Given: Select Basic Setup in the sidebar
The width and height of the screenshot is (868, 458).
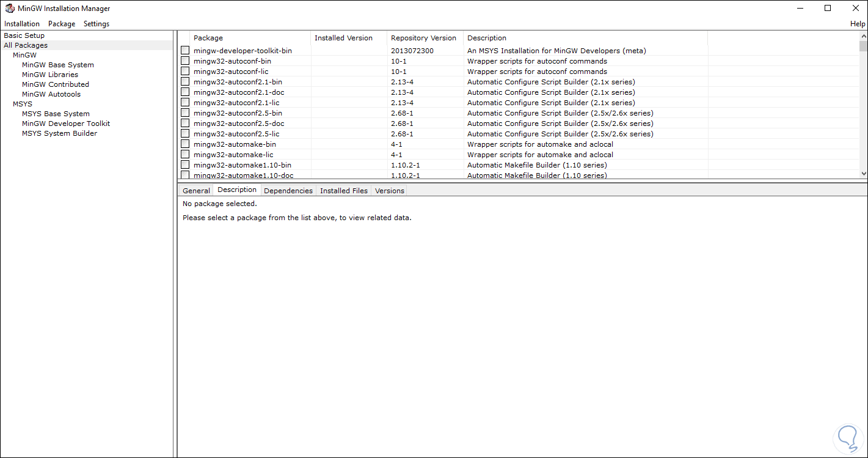Looking at the screenshot, I should click(x=24, y=35).
